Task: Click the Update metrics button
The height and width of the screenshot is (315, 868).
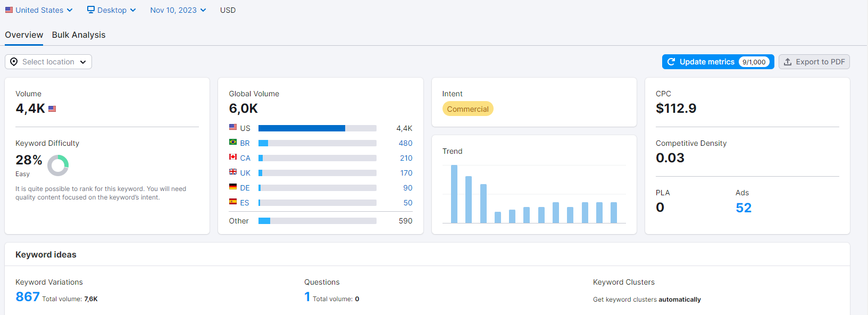Action: [718, 62]
